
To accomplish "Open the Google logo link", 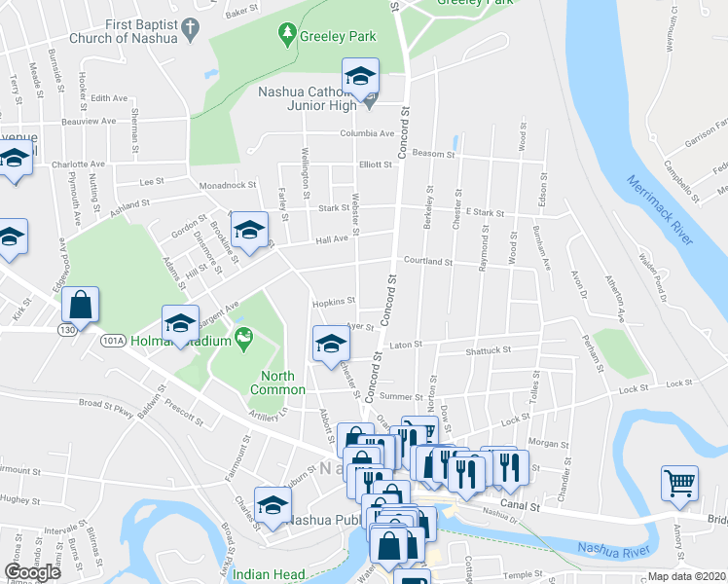I will 32,573.
